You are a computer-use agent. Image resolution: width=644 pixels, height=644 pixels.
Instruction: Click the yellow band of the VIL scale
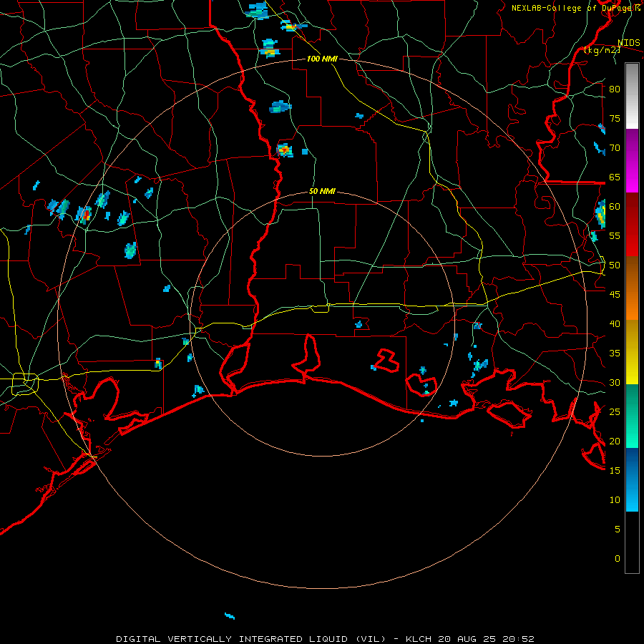pyautogui.click(x=632, y=352)
